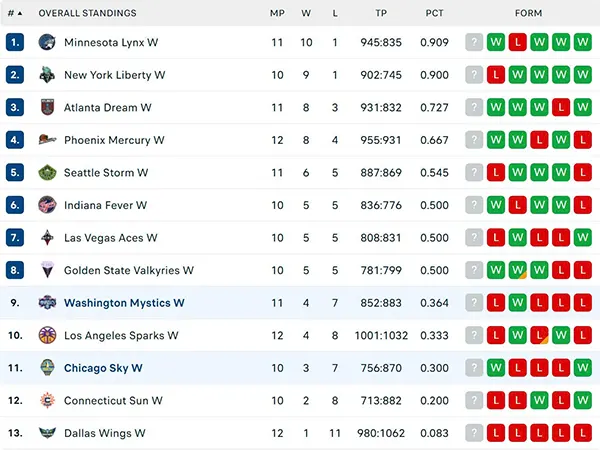Open the Golden State Valkyries W team page
The width and height of the screenshot is (600, 450).
[129, 270]
